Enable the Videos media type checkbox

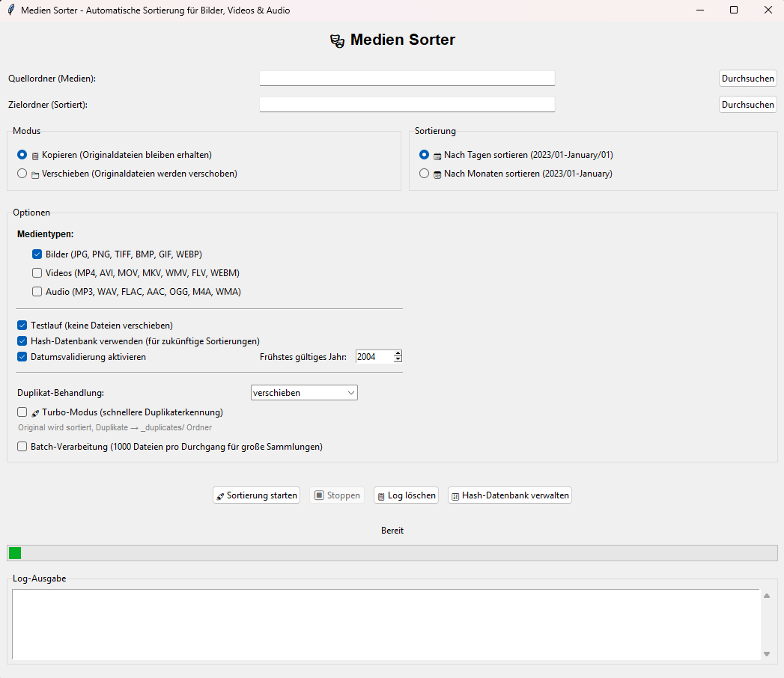(37, 272)
